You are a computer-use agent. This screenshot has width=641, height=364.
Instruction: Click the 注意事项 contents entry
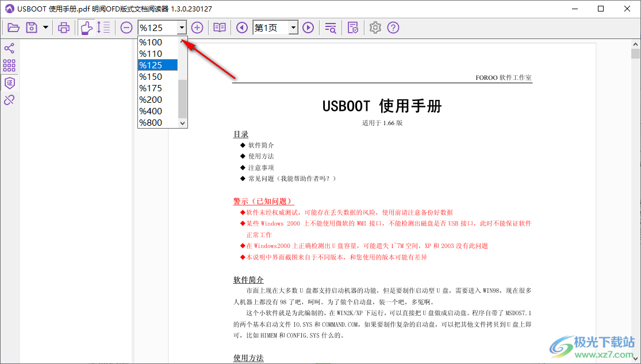coord(261,168)
